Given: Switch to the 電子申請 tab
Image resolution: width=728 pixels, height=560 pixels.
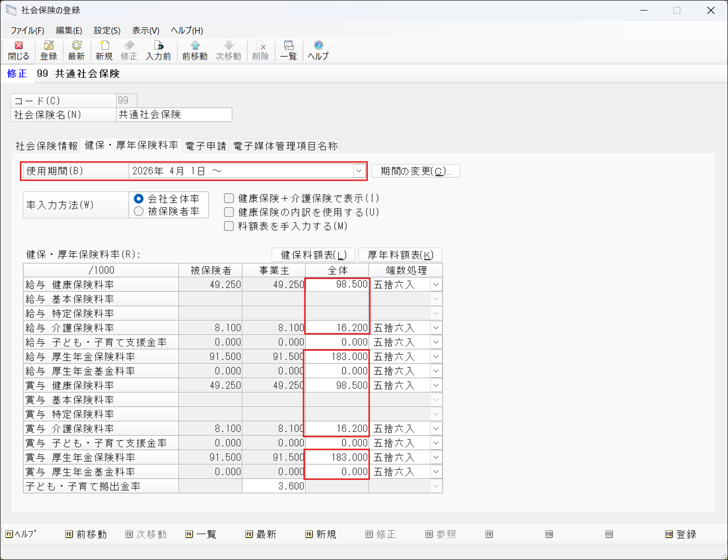Looking at the screenshot, I should [206, 146].
